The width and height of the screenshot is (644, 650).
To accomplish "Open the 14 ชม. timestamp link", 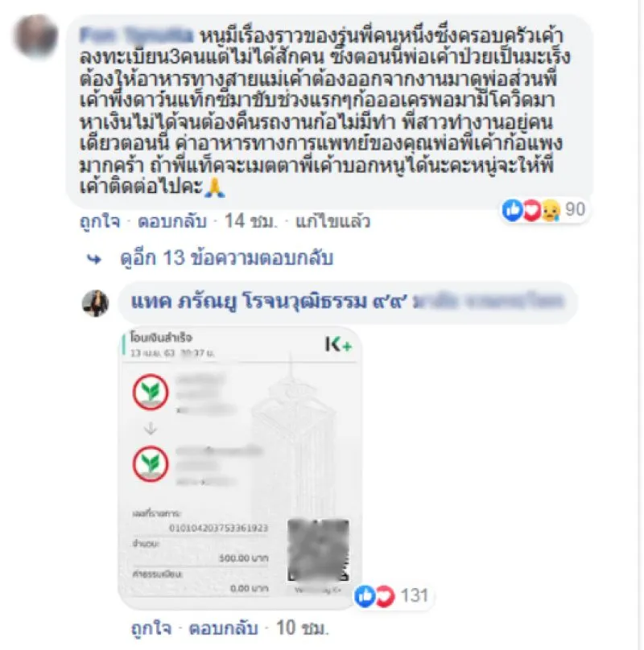I will (x=250, y=221).
